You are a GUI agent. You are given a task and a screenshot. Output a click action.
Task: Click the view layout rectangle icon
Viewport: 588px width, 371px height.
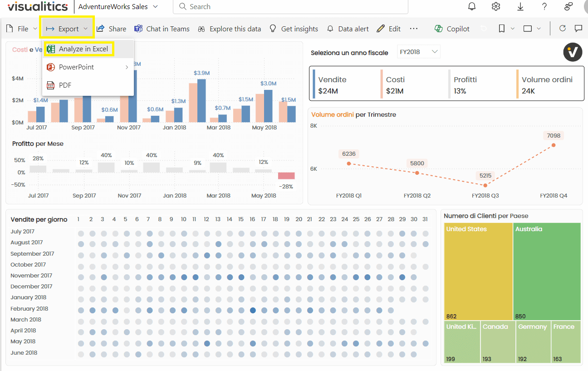click(x=527, y=29)
